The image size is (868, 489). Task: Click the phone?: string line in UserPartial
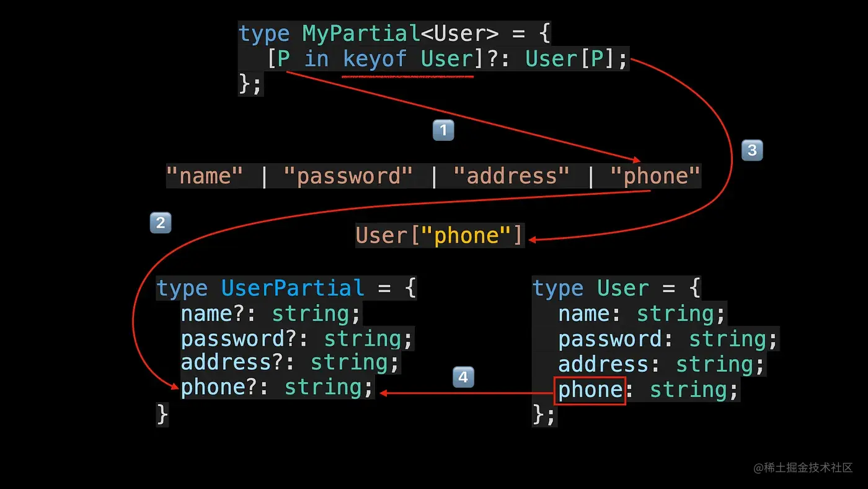(278, 388)
